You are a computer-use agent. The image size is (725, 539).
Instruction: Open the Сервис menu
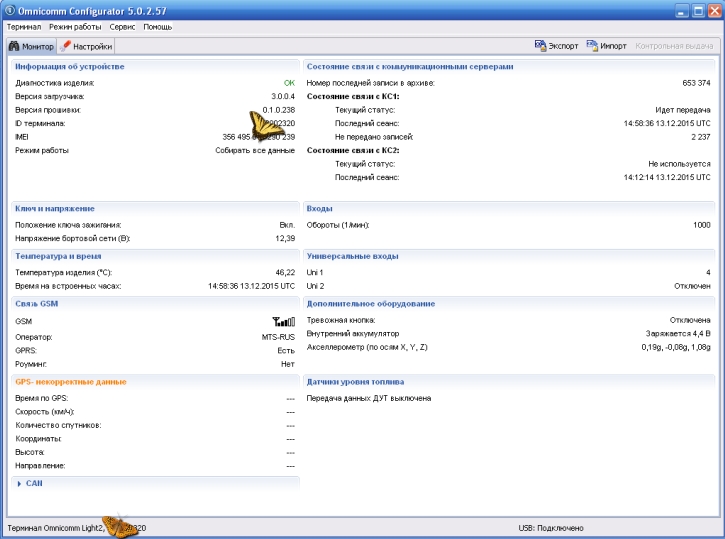coord(123,25)
